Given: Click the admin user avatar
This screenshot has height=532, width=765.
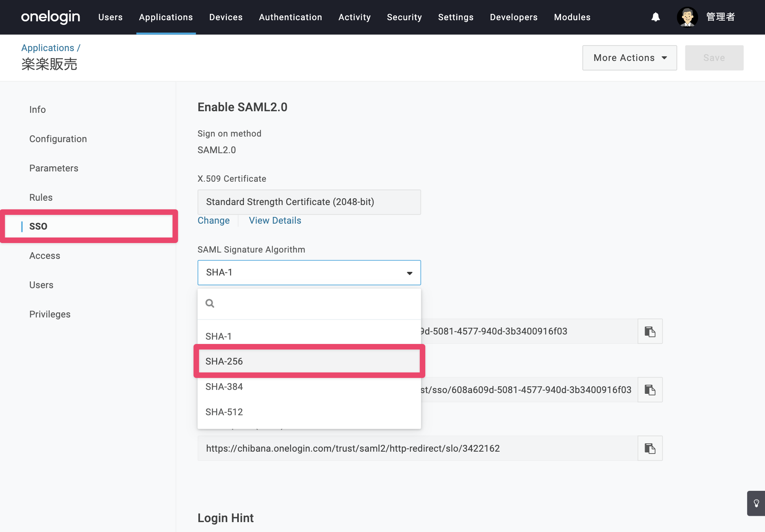Looking at the screenshot, I should coord(687,17).
